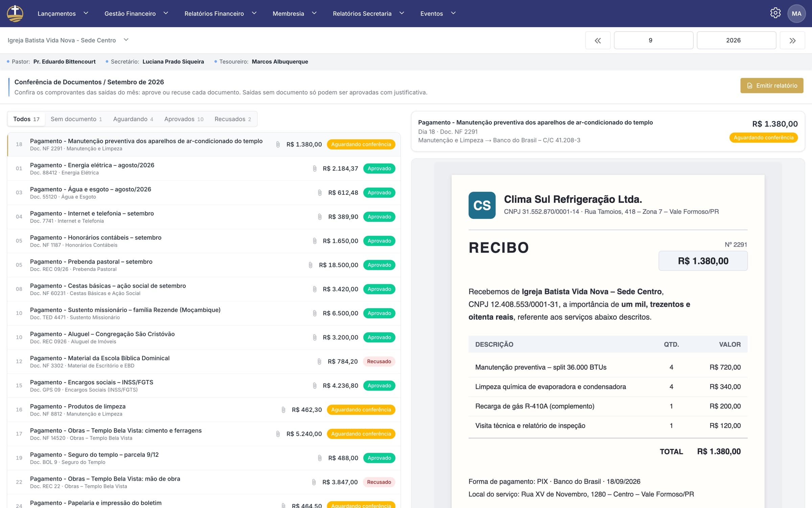Go to next month with double-right arrows
The height and width of the screenshot is (508, 812).
pyautogui.click(x=792, y=40)
